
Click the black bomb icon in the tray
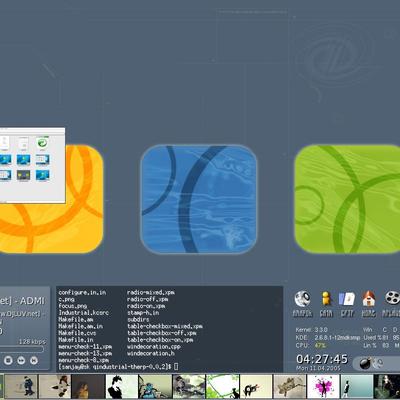point(365,363)
